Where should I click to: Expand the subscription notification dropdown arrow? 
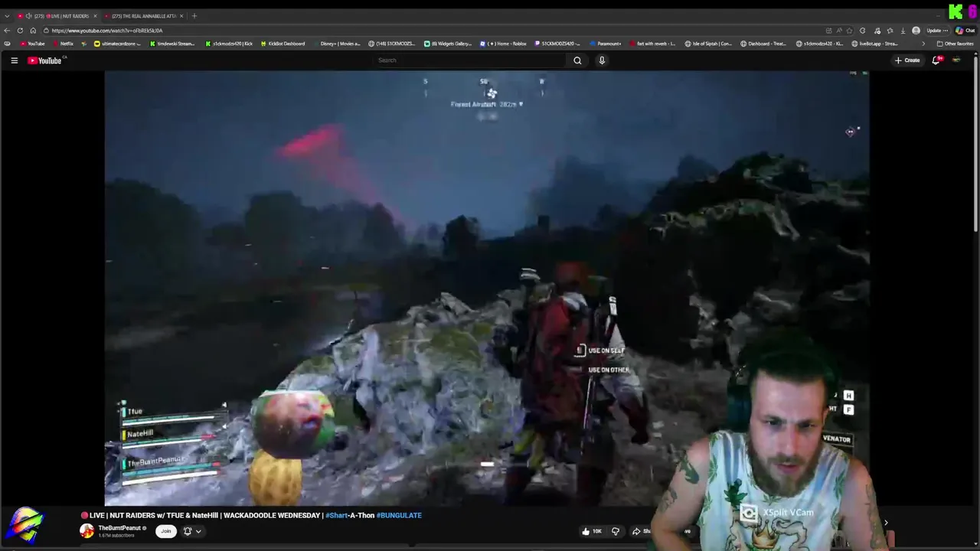point(198,531)
